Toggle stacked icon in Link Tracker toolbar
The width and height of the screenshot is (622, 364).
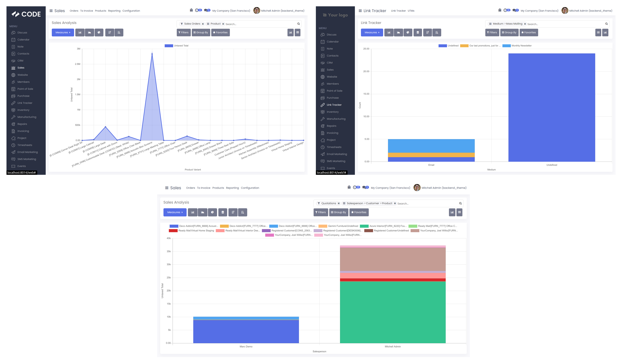(418, 33)
